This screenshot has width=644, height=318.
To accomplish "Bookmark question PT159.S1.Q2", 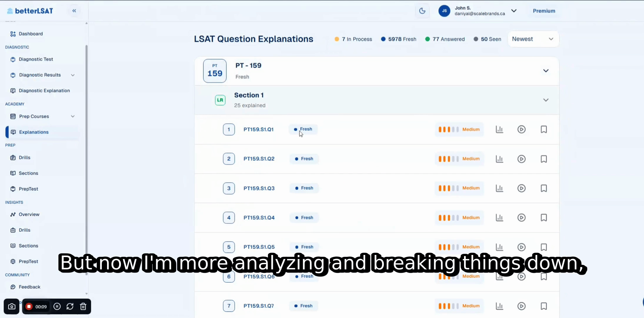I will (x=544, y=159).
